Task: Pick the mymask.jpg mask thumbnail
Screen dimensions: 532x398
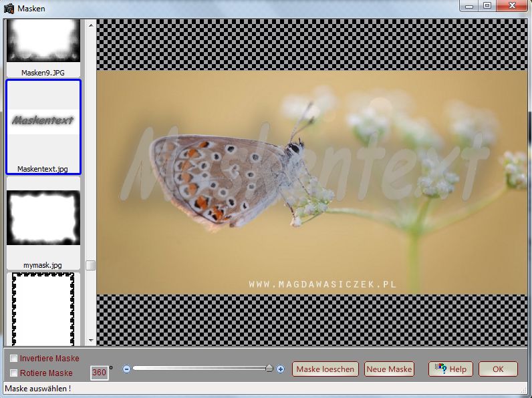Action: point(43,219)
